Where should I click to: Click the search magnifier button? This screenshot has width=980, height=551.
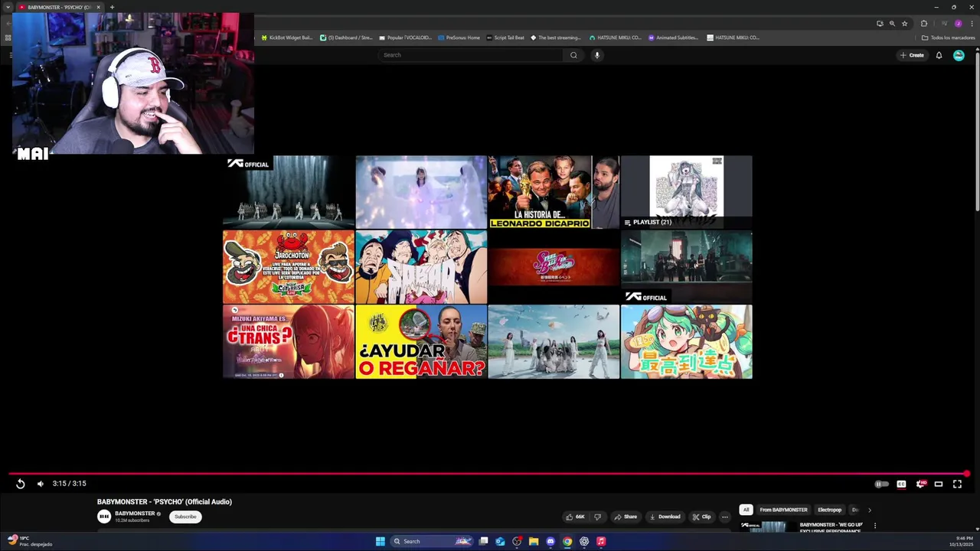tap(573, 55)
